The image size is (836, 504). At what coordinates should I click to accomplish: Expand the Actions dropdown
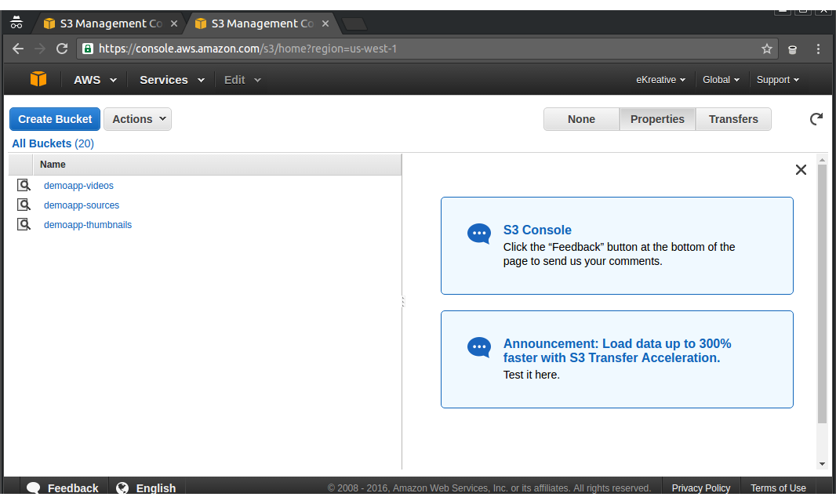[138, 119]
